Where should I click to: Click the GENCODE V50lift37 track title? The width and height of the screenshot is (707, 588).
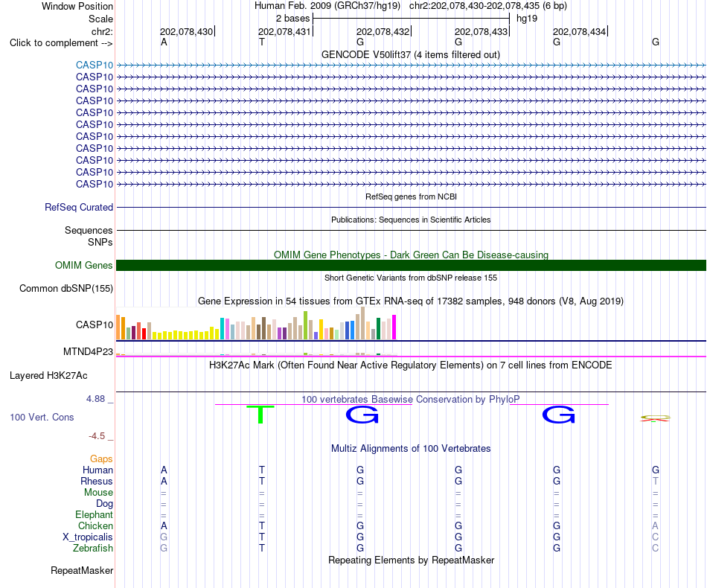point(410,54)
